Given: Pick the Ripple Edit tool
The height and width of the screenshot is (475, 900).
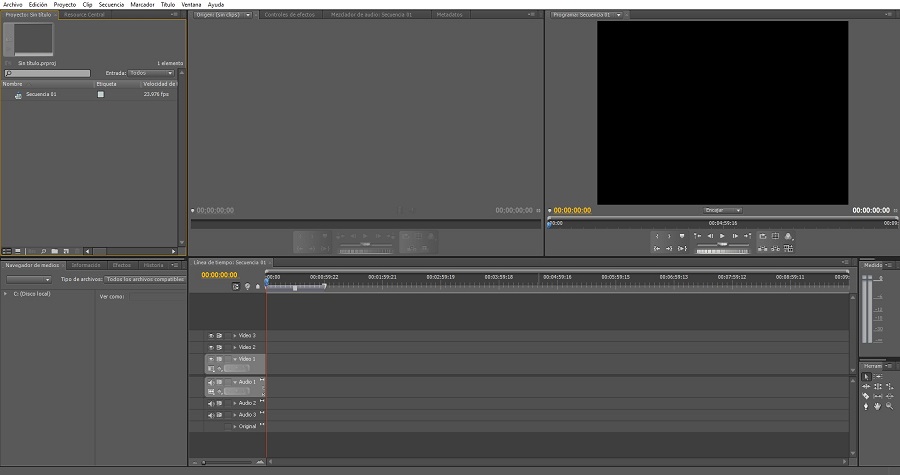Looking at the screenshot, I should [x=866, y=387].
